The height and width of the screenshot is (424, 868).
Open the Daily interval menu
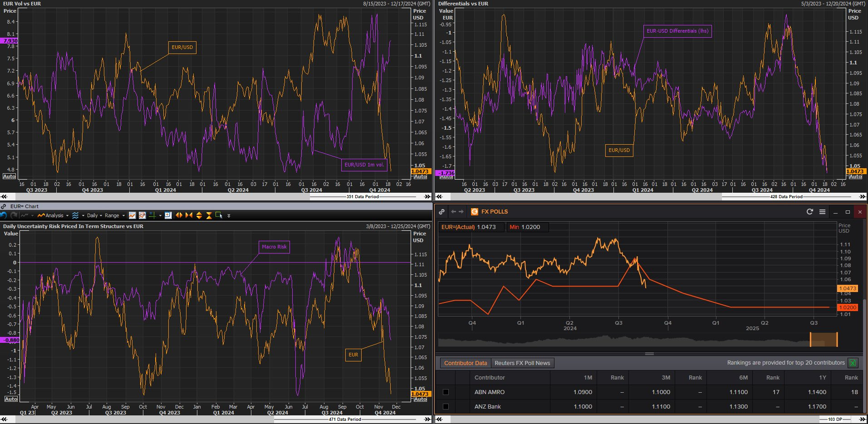pyautogui.click(x=92, y=215)
